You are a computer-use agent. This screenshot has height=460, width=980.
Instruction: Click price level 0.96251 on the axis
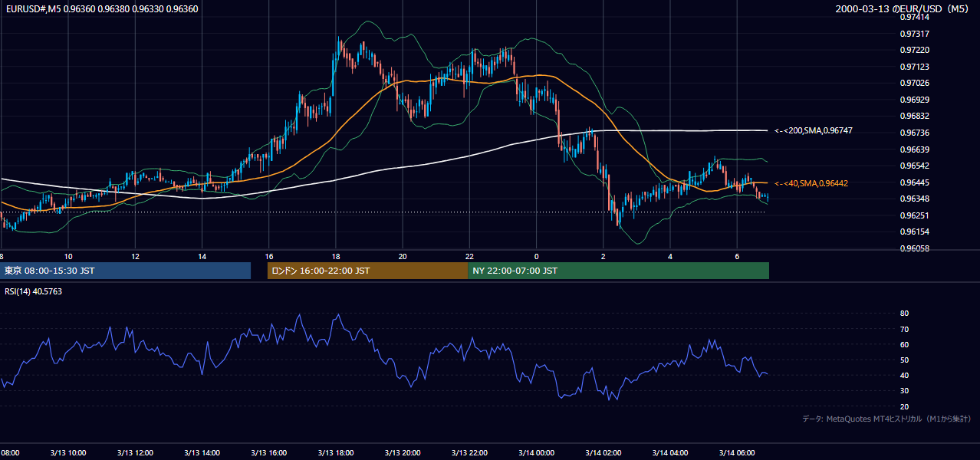[916, 215]
